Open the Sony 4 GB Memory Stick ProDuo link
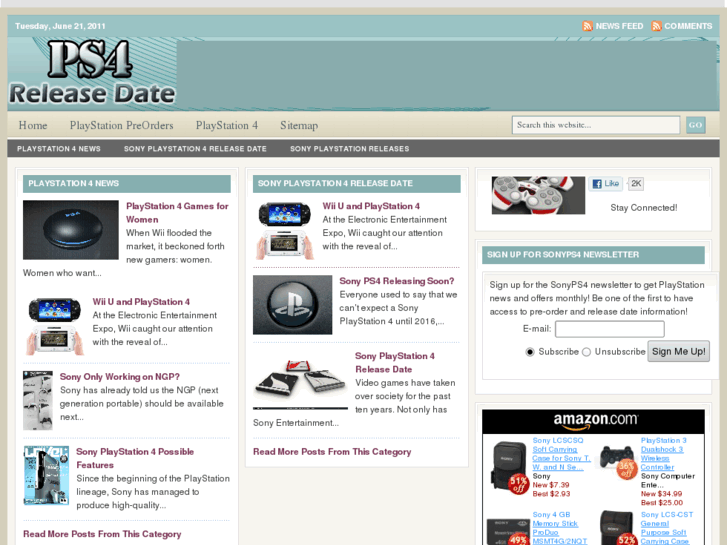The height and width of the screenshot is (545, 727). 560,528
